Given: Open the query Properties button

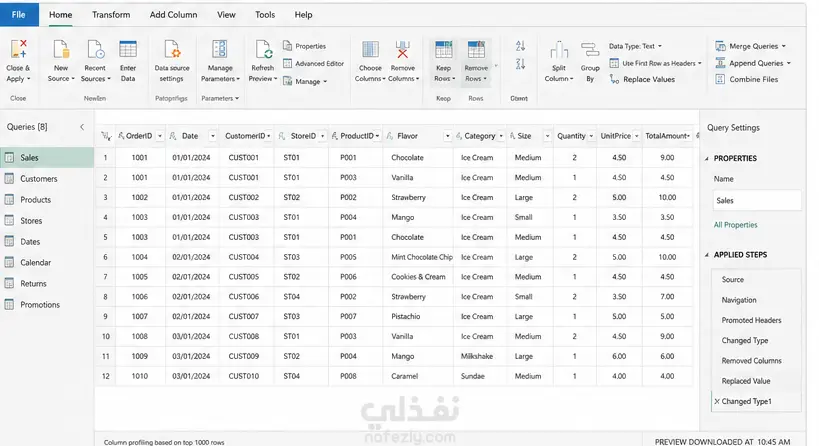Looking at the screenshot, I should [x=305, y=46].
